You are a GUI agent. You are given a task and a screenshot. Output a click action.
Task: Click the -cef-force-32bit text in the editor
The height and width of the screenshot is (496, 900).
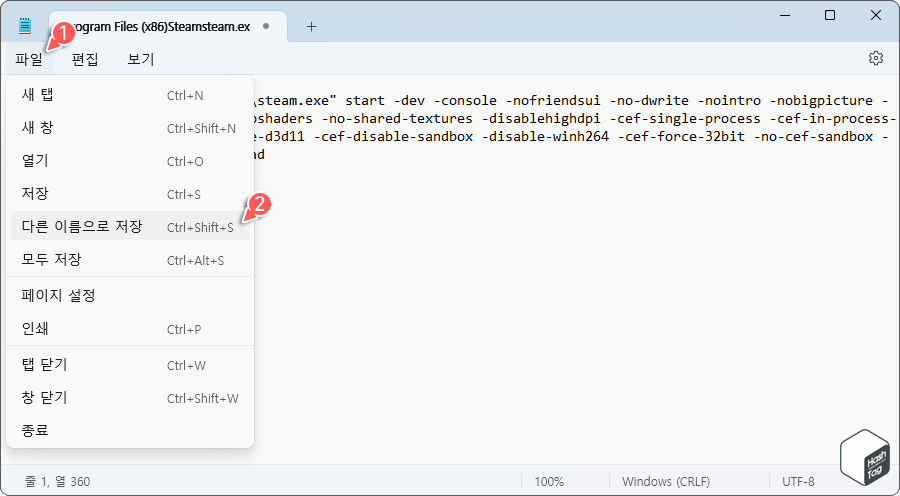pos(681,137)
